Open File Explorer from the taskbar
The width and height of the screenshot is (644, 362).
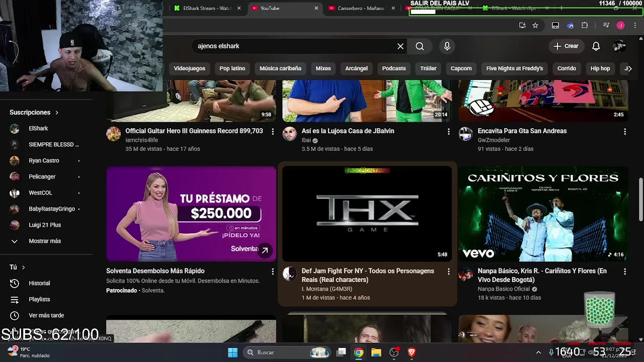[x=376, y=352]
